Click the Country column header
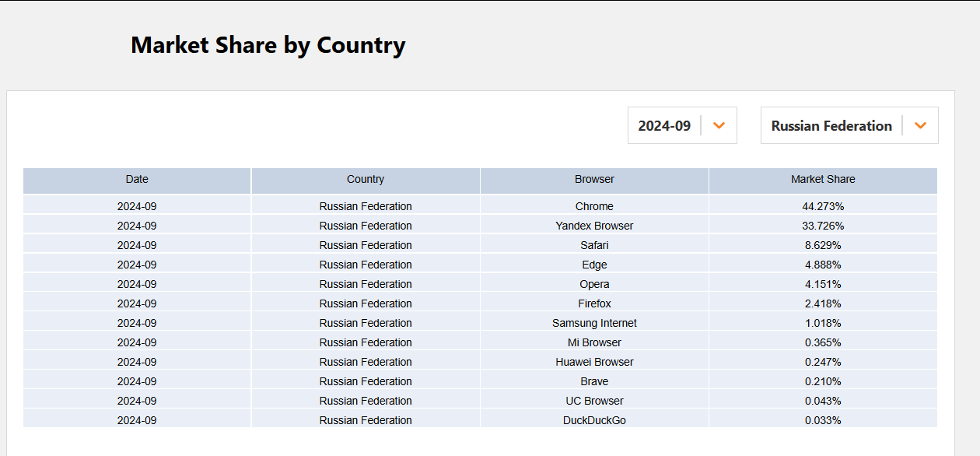The width and height of the screenshot is (980, 456). coord(366,180)
